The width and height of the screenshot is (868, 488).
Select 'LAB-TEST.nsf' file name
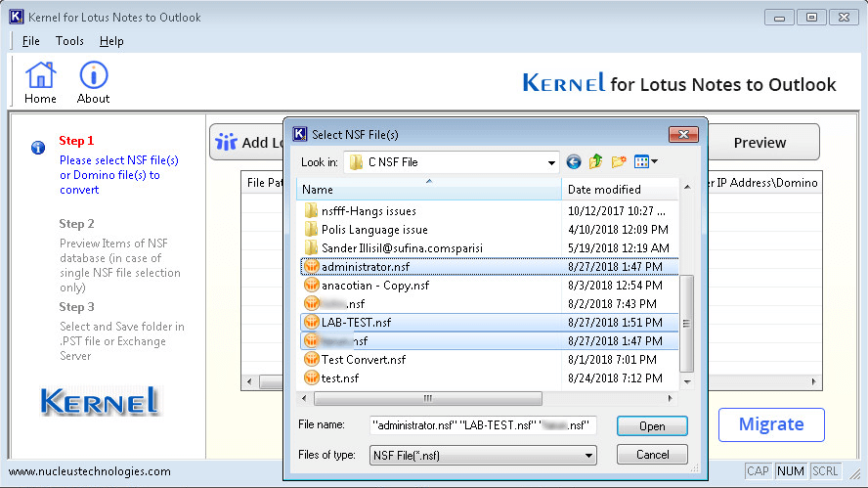point(356,323)
